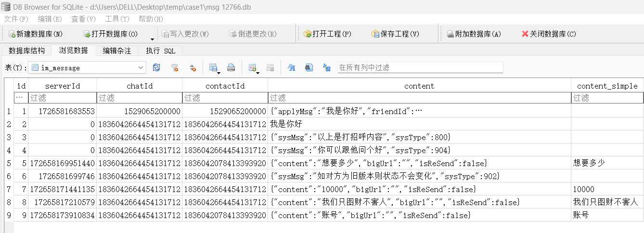Open the 编辑(E) menu
Screen dimensions: 644x233
[x=50, y=19]
